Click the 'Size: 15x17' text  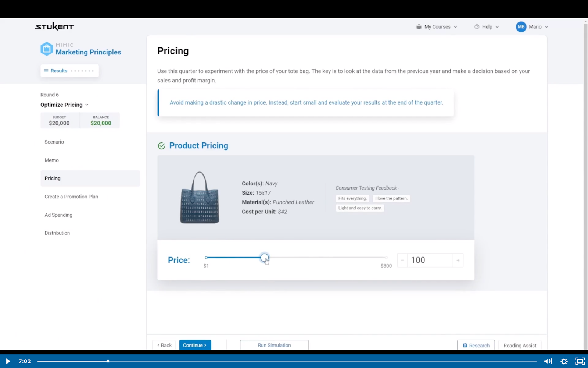256,193
